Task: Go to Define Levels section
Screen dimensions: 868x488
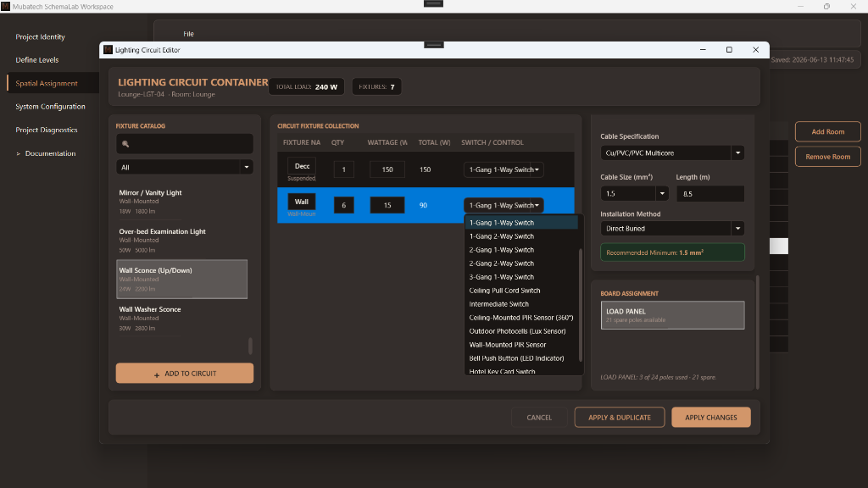Action: [37, 60]
